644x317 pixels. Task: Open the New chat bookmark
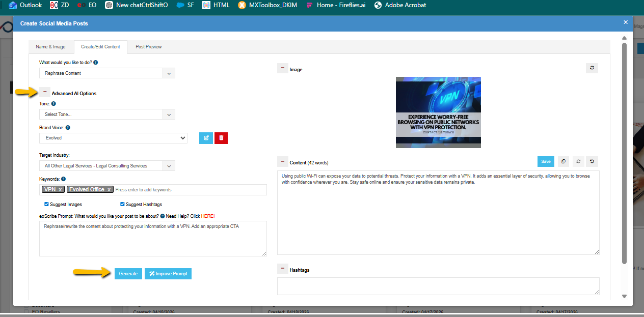pos(137,5)
